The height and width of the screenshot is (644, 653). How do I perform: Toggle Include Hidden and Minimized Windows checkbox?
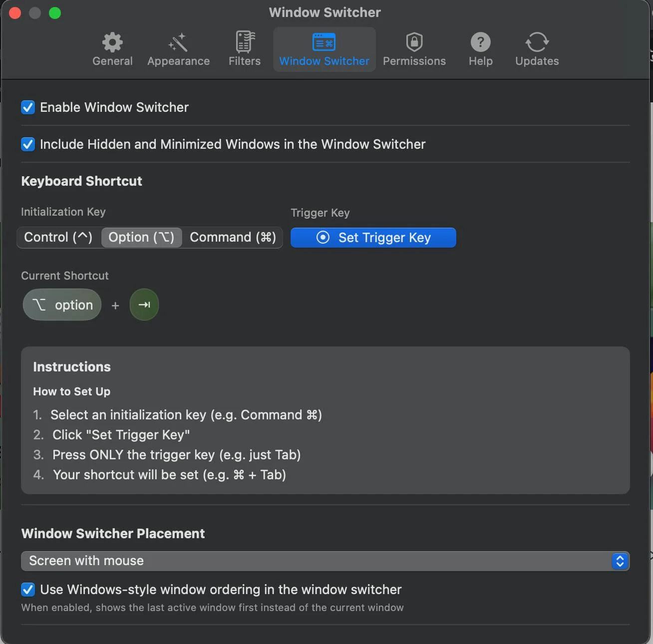(28, 144)
